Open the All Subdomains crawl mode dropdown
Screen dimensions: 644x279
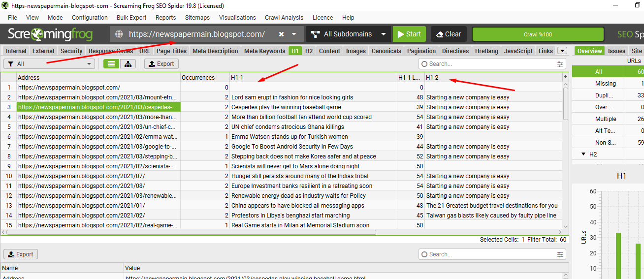[349, 34]
